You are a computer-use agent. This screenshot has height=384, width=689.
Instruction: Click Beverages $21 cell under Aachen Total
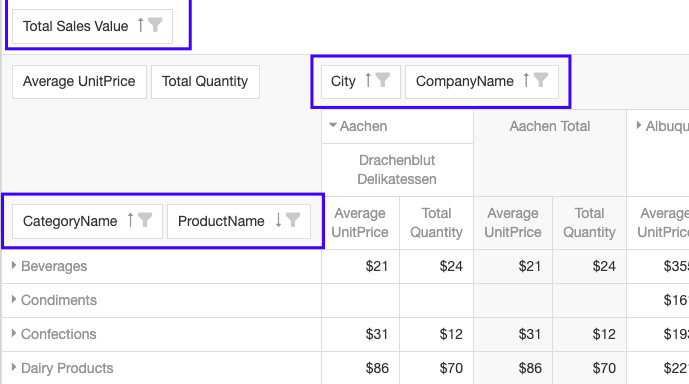tap(513, 266)
